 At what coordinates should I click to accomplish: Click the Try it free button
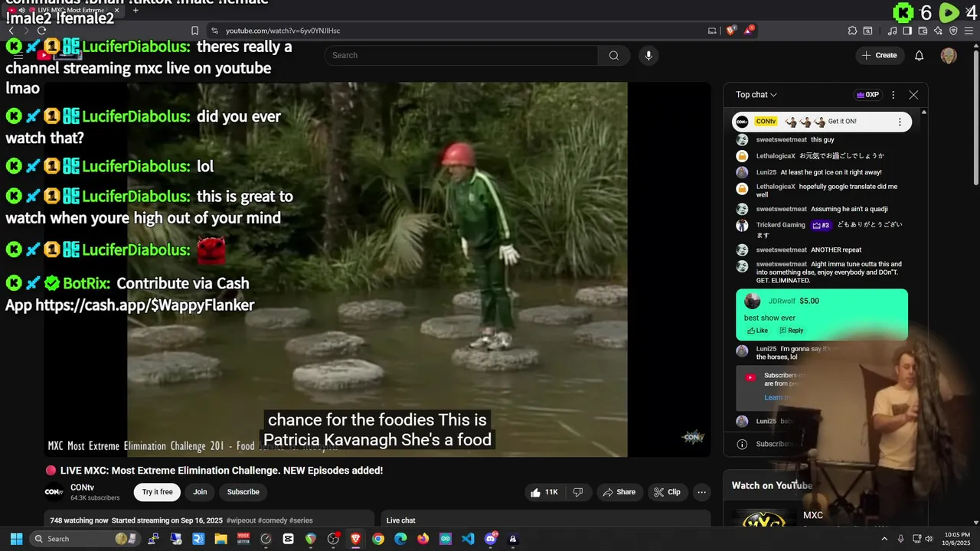pyautogui.click(x=157, y=492)
